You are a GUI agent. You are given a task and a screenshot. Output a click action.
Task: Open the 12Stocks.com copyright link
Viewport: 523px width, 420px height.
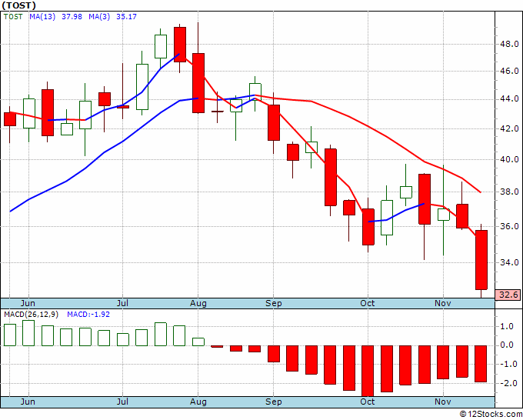(x=491, y=415)
